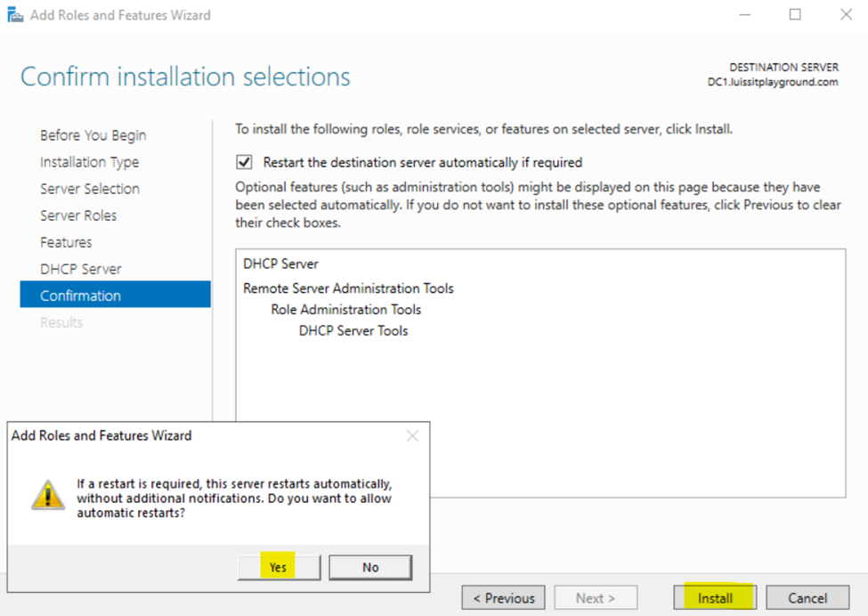
Task: Open the Before You Begin step
Action: [x=93, y=135]
